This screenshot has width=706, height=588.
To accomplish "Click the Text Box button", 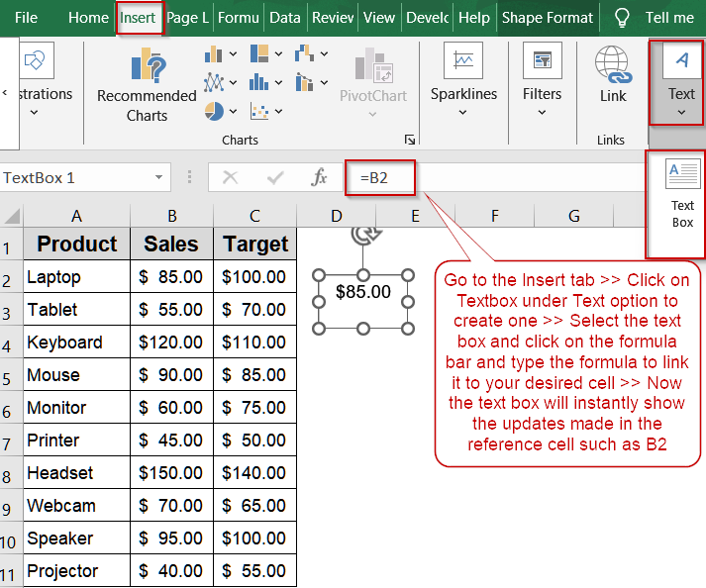I will (682, 193).
